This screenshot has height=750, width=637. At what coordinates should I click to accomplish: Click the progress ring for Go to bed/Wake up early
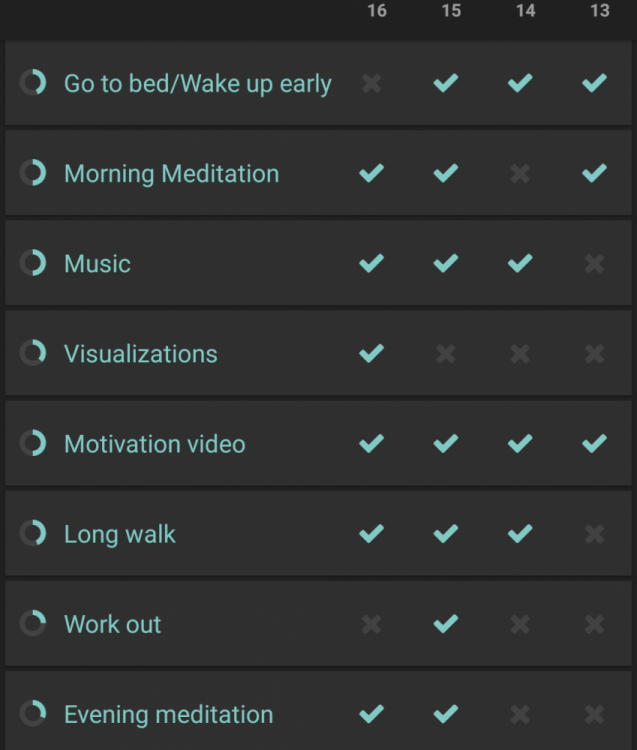point(33,83)
